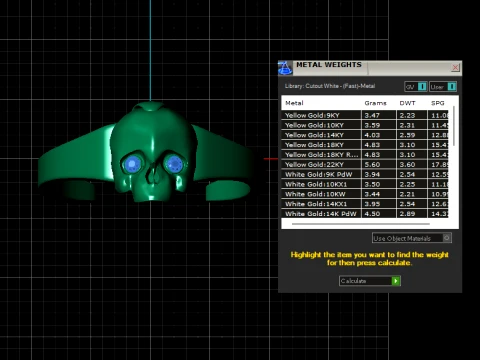Screen dimensions: 480x360
Task: Select the Yellow Gold:18KY R... row
Action: pyautogui.click(x=365, y=155)
